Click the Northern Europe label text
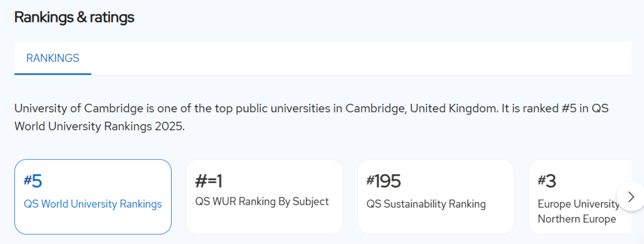This screenshot has height=244, width=644. click(577, 219)
